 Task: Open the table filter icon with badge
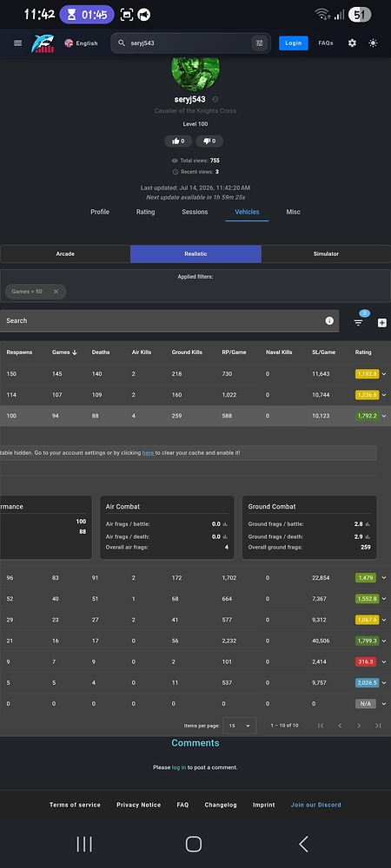[358, 321]
